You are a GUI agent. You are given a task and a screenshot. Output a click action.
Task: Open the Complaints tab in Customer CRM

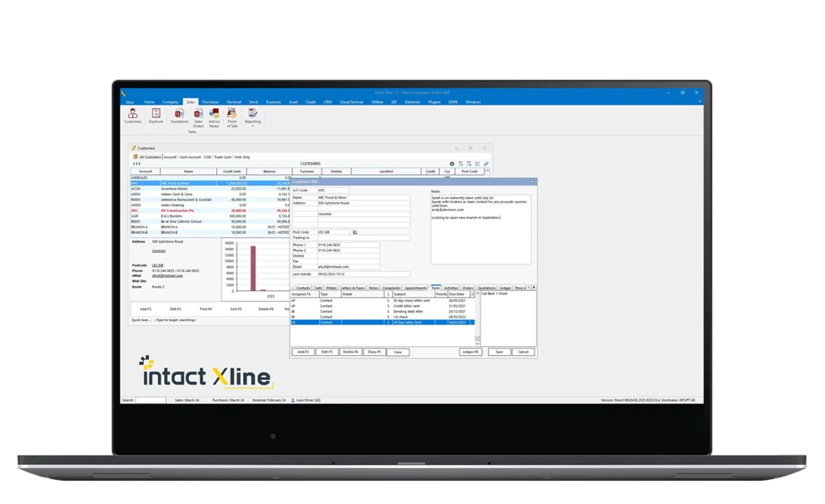[391, 288]
